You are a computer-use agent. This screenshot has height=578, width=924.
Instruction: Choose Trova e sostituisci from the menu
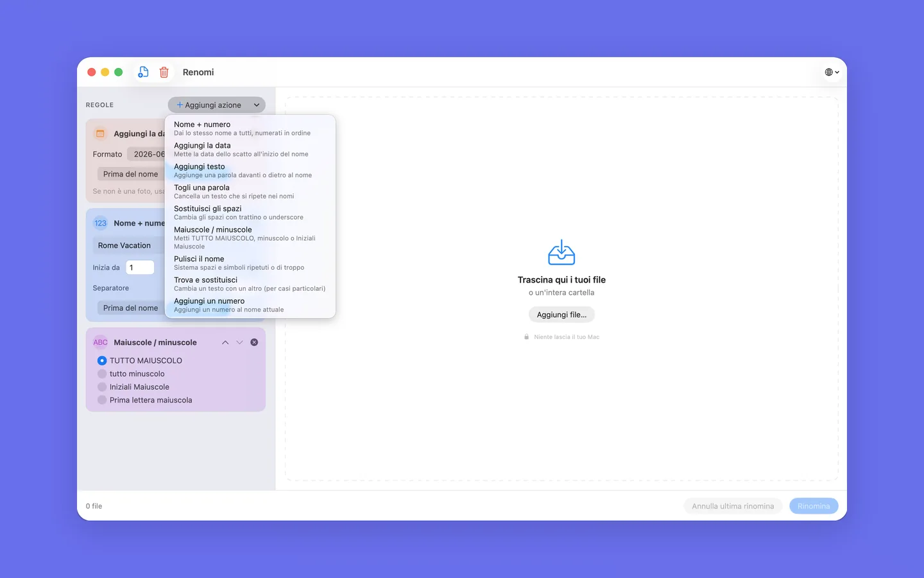tap(250, 284)
